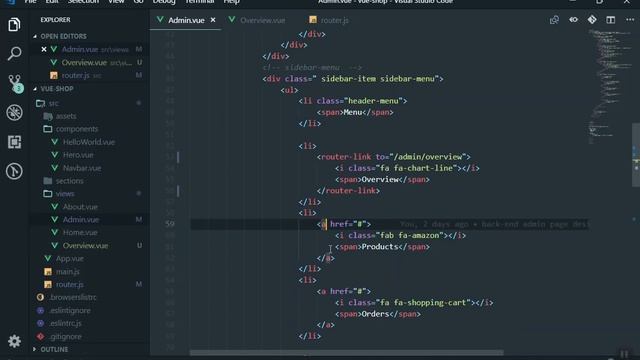Open the Extensions view icon
640x360 pixels.
[x=14, y=142]
